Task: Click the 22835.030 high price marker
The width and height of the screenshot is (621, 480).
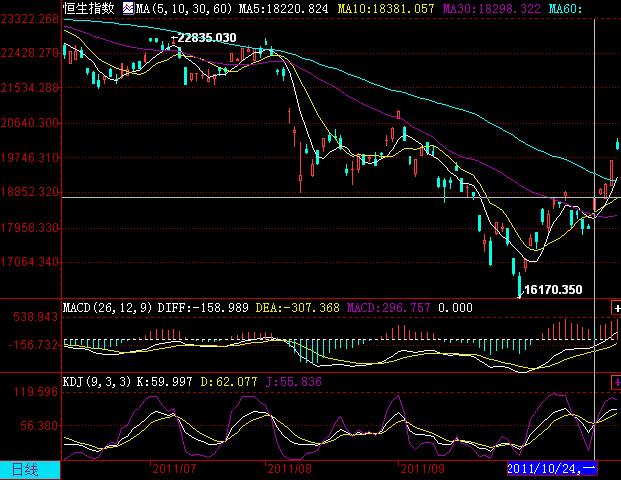Action: (206, 38)
